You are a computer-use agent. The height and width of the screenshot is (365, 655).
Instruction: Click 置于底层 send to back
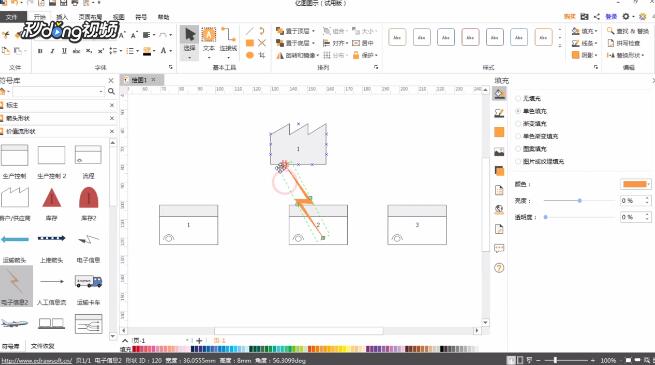coord(295,43)
